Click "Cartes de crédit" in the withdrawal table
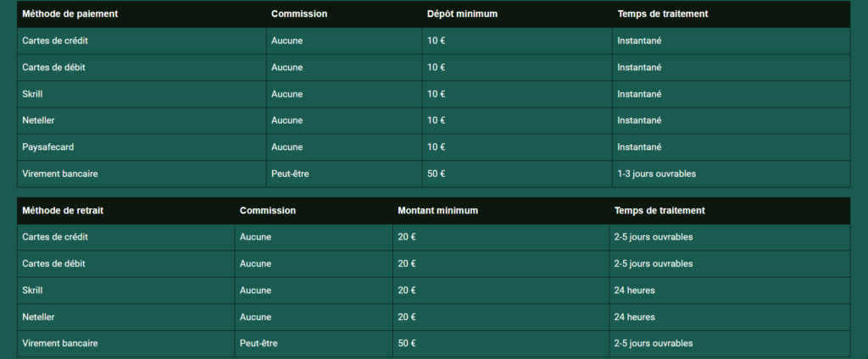This screenshot has width=868, height=359. click(55, 237)
